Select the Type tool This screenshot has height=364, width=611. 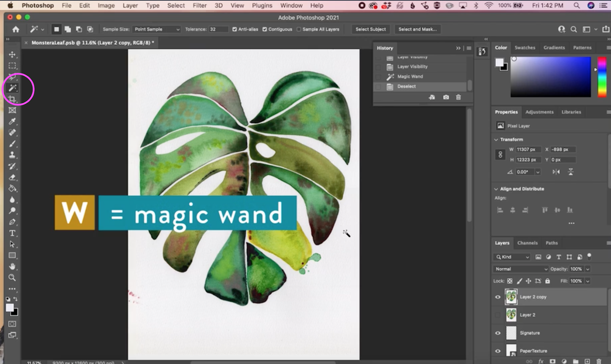[13, 233]
